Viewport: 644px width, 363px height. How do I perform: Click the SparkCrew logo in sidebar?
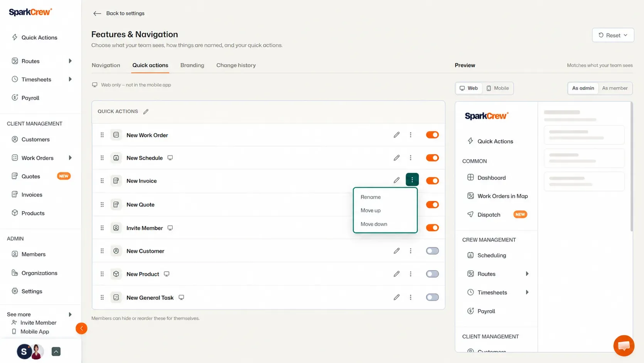click(x=30, y=12)
